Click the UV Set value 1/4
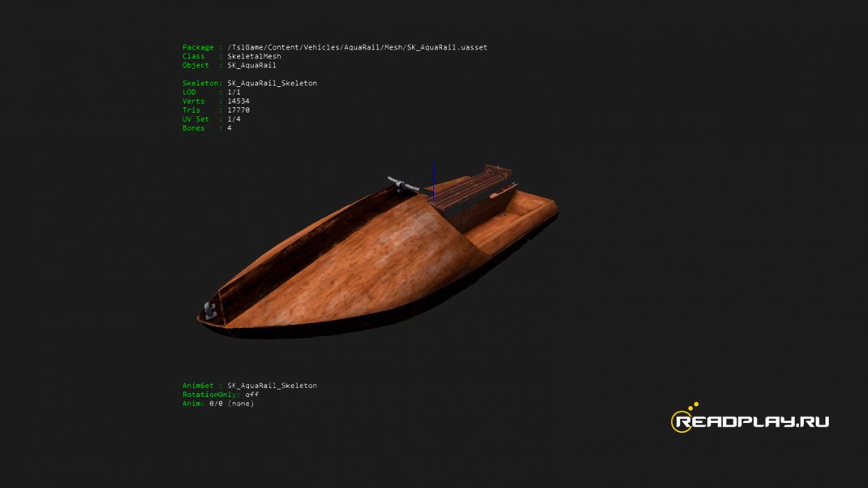The image size is (868, 488). [234, 119]
